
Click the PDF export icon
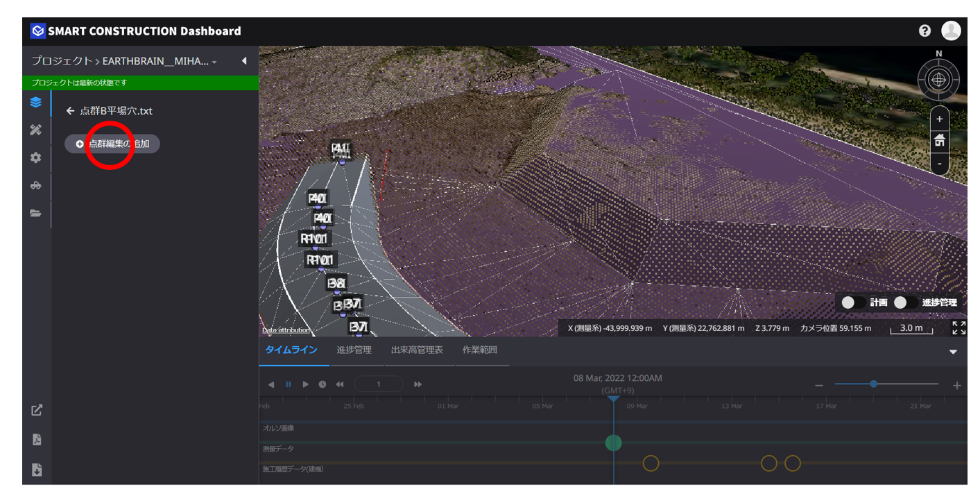(37, 439)
